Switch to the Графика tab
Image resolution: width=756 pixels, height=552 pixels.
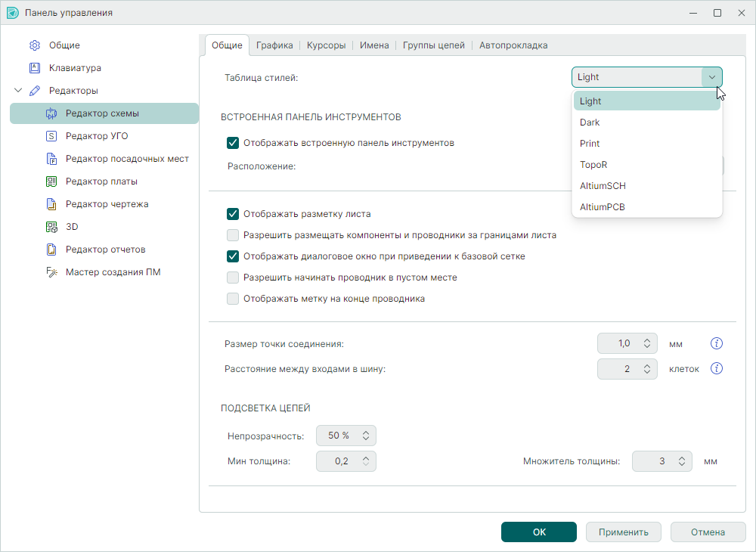(x=274, y=45)
